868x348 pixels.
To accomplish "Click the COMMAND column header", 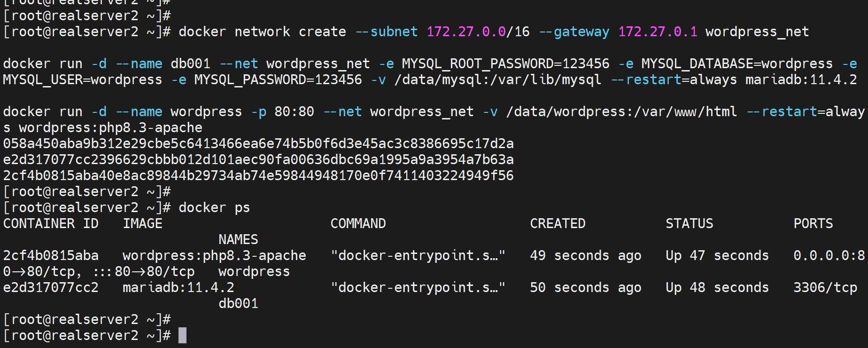I will (x=358, y=223).
